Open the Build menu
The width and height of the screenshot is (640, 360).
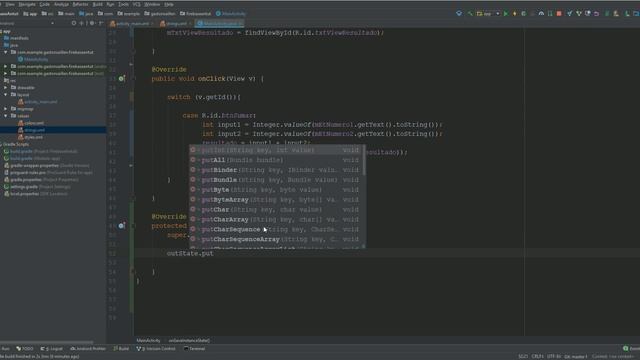(98, 4)
